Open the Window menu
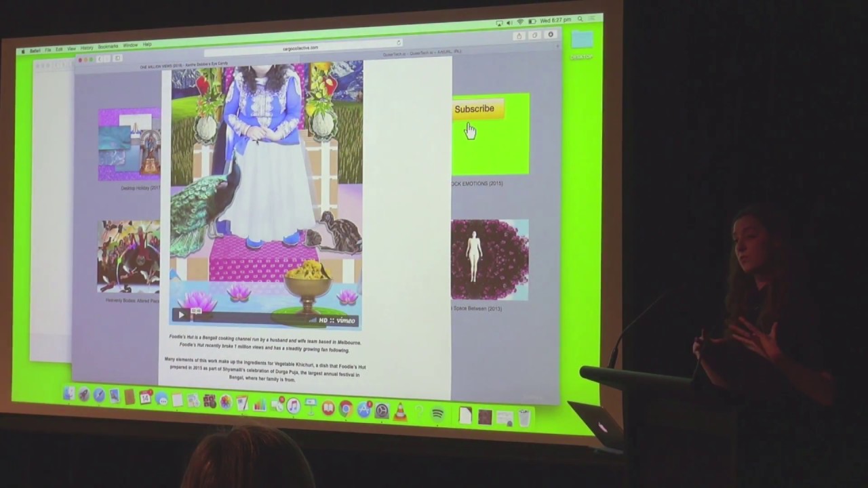 click(x=130, y=45)
